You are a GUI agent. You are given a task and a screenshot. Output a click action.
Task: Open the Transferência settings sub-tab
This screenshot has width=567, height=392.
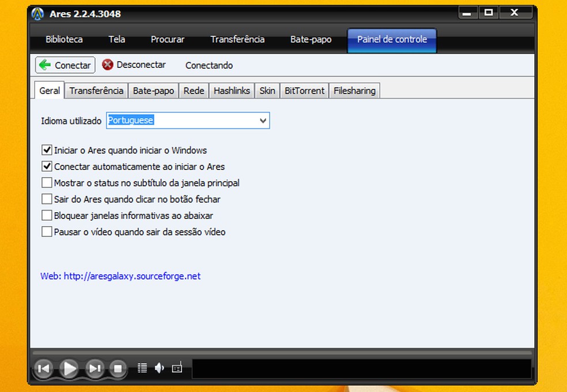(96, 91)
